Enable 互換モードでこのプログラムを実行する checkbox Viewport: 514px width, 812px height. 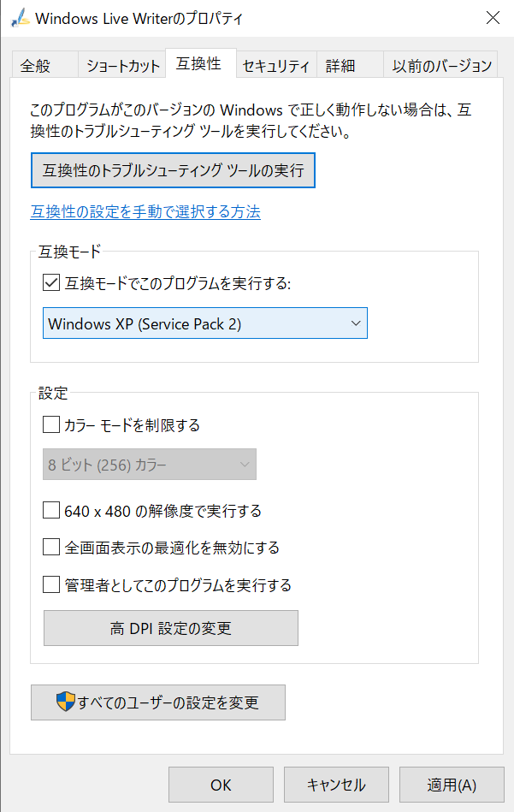point(50,282)
